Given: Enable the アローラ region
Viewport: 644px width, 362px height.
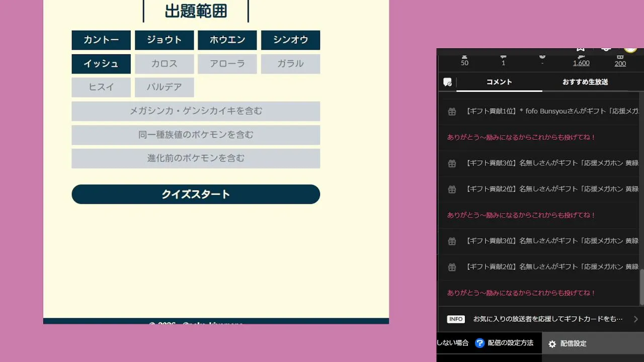Looking at the screenshot, I should pos(227,64).
